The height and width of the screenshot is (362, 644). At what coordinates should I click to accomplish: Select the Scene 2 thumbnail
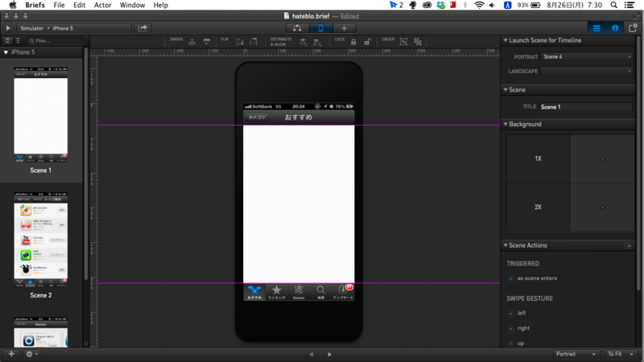pyautogui.click(x=41, y=239)
